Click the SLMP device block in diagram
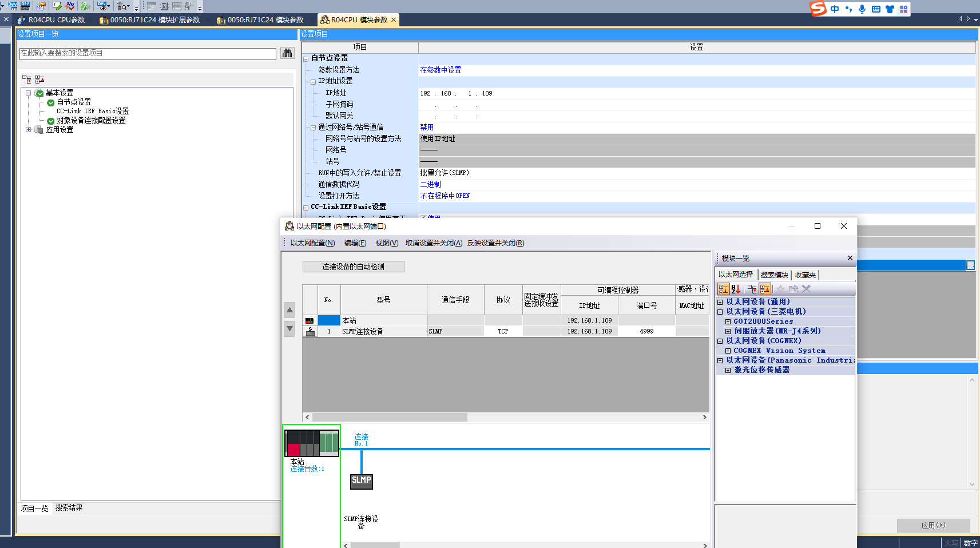Image resolution: width=980 pixels, height=548 pixels. [361, 481]
